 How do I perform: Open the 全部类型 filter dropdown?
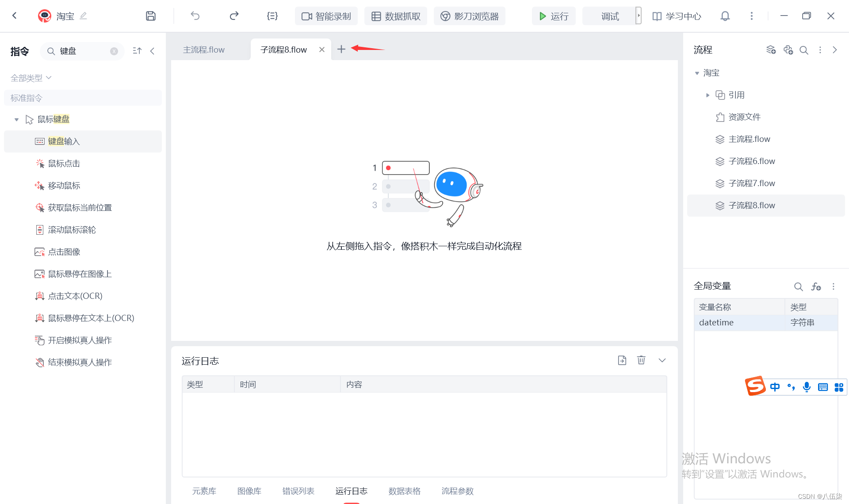pyautogui.click(x=31, y=78)
